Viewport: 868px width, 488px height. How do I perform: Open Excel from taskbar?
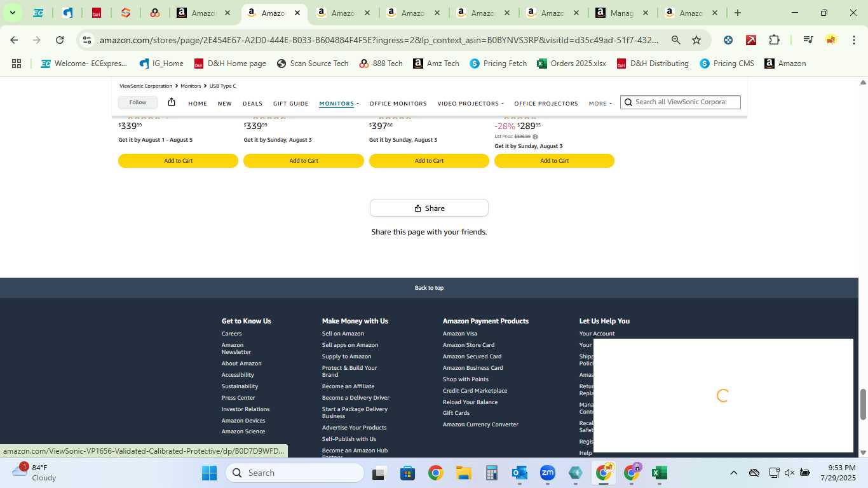point(659,473)
